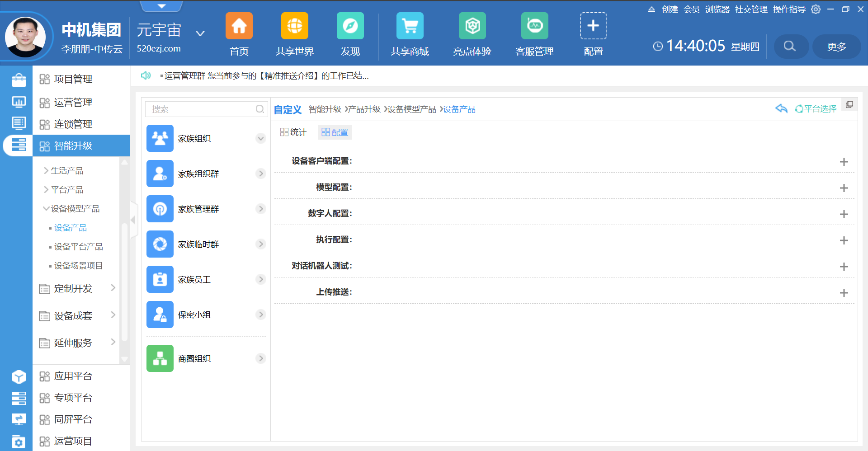Select 运营管理 in the left menu
868x451 pixels.
73,103
